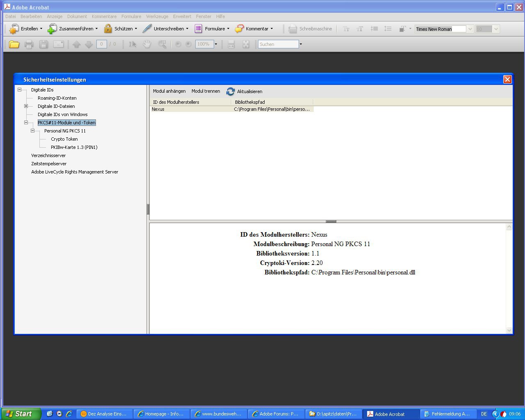Click the increase text size icon
The width and height of the screenshot is (525, 420).
coord(360,29)
